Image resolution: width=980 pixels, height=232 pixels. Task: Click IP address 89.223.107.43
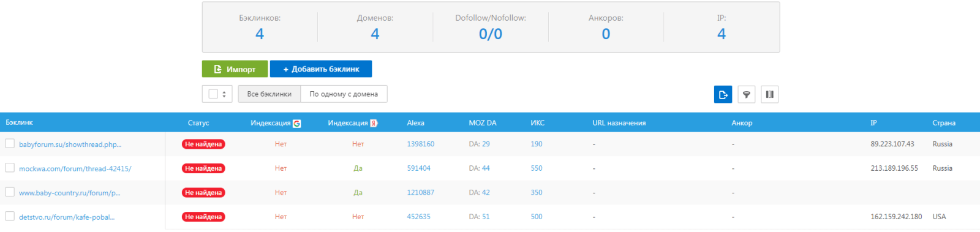pyautogui.click(x=892, y=144)
